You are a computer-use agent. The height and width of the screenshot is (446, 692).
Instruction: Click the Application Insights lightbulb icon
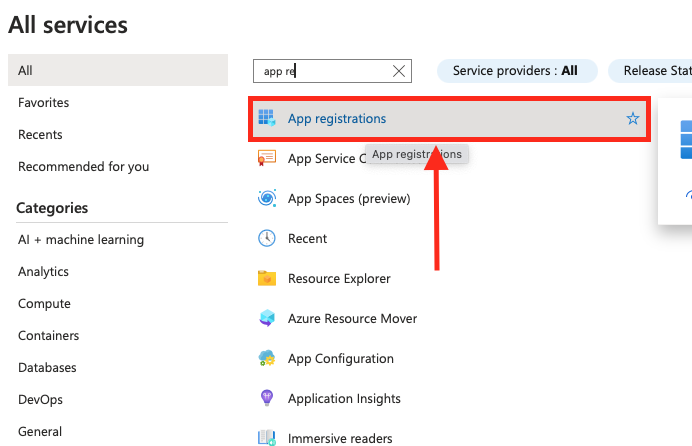tap(267, 398)
